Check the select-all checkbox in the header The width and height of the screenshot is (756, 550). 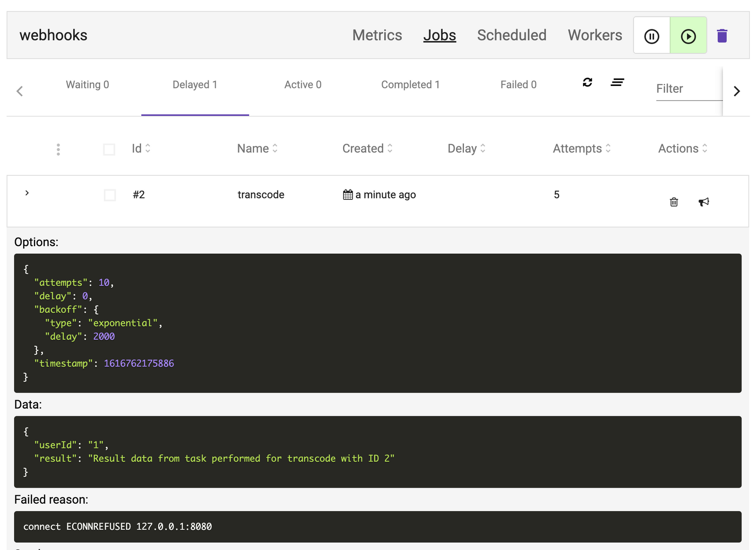pos(109,149)
